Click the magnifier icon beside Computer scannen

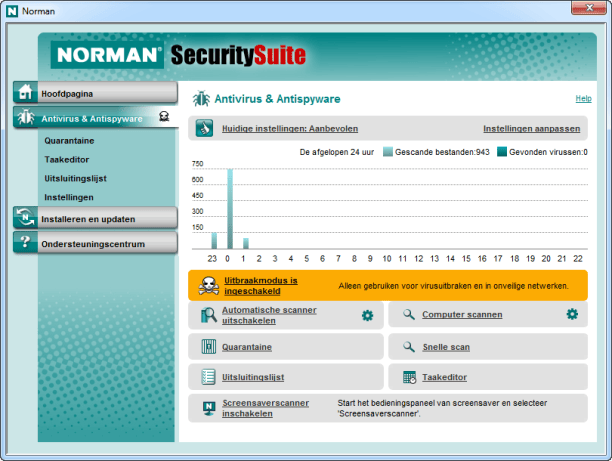409,314
